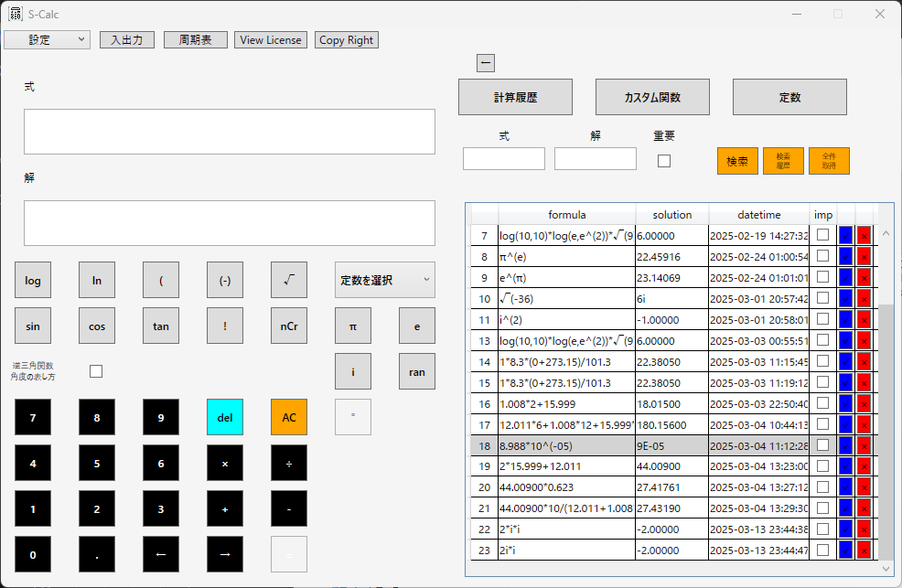Collapse the panel with the minus button
This screenshot has width=902, height=588.
point(486,62)
